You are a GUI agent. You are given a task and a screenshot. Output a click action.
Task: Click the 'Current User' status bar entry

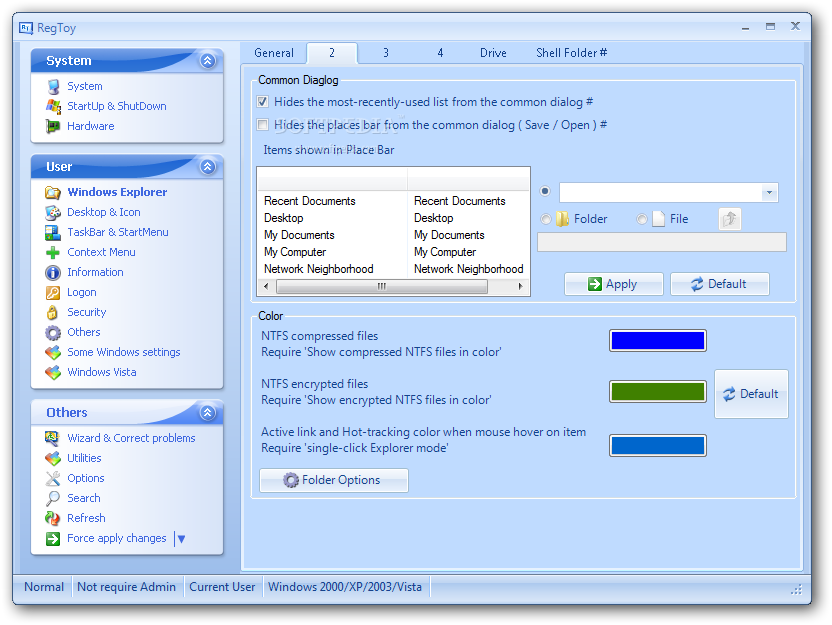tap(222, 587)
